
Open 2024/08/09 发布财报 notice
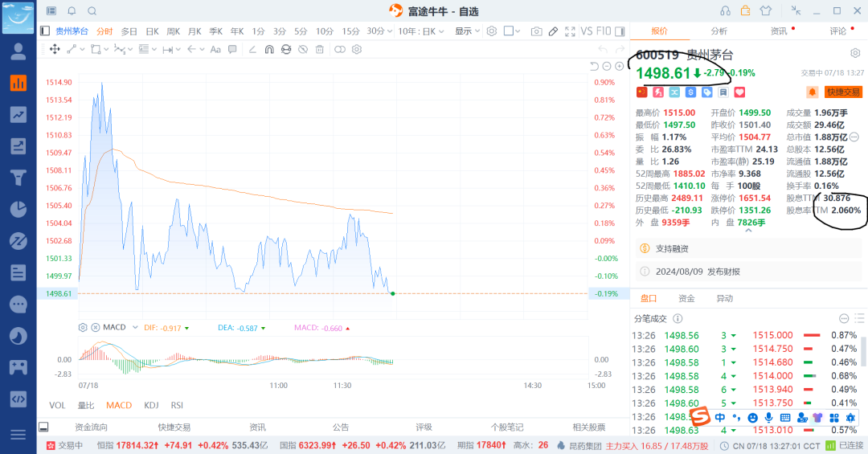click(748, 272)
